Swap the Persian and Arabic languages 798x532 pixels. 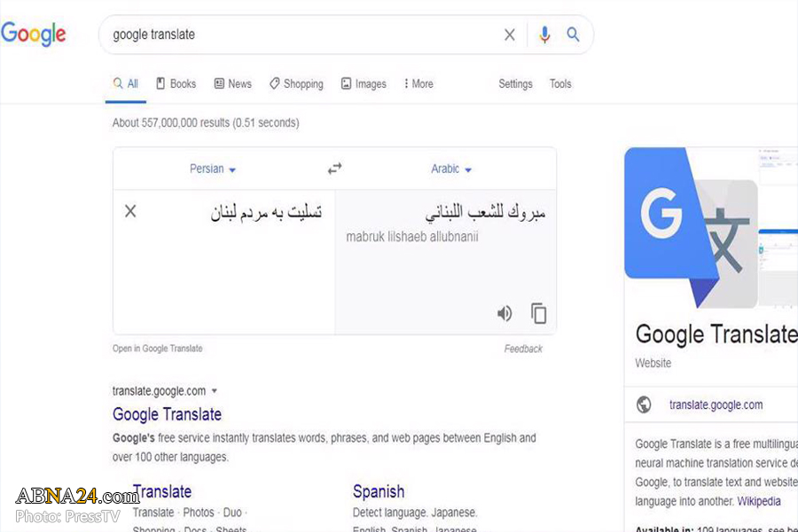334,168
